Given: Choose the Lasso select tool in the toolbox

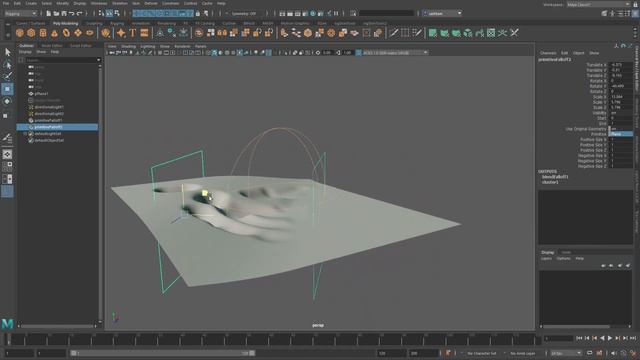Looking at the screenshot, I should coord(7,64).
